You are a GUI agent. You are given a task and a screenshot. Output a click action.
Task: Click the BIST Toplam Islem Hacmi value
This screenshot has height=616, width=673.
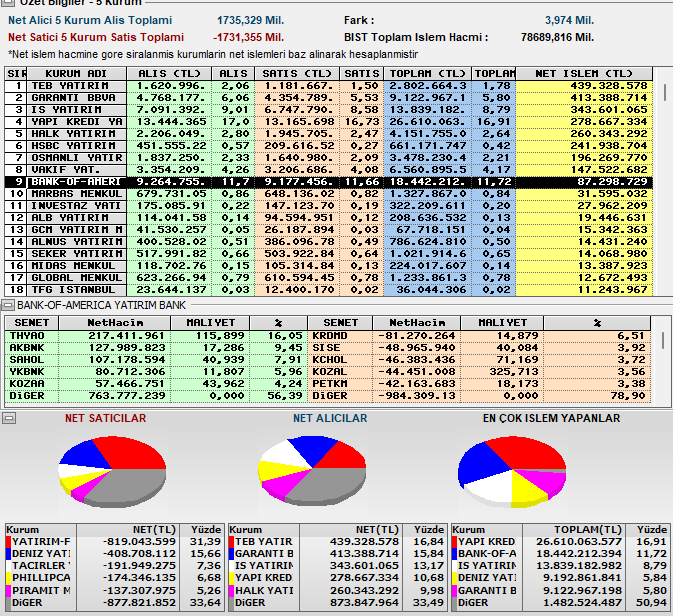(558, 37)
